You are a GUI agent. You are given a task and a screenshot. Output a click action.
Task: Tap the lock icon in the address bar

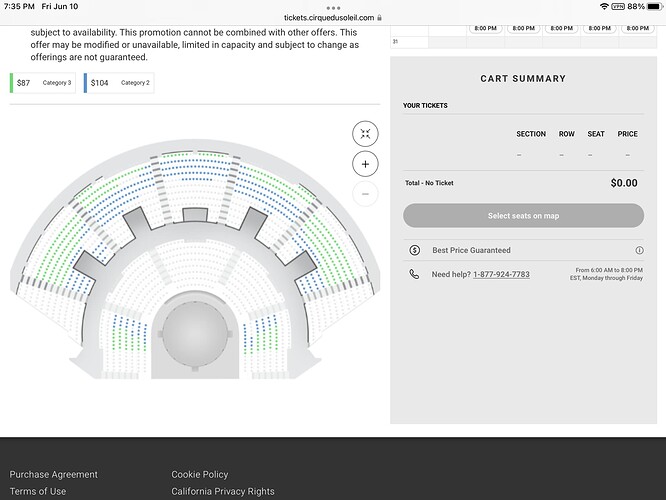coord(379,18)
